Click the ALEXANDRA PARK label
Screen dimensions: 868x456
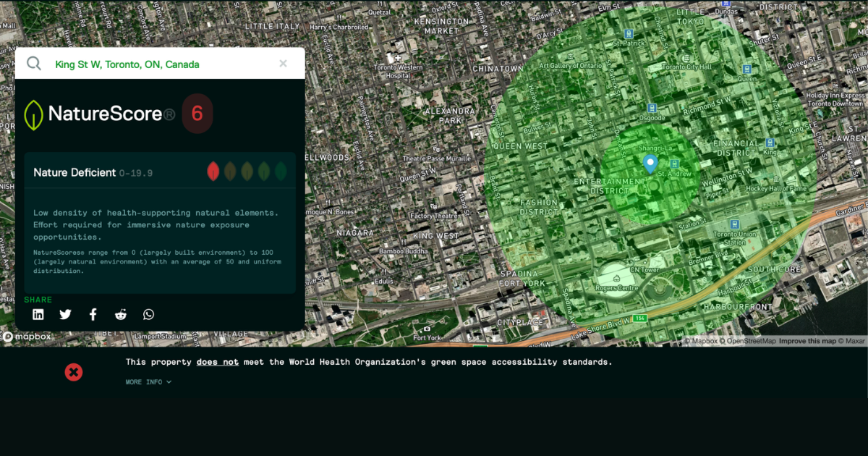coord(450,116)
